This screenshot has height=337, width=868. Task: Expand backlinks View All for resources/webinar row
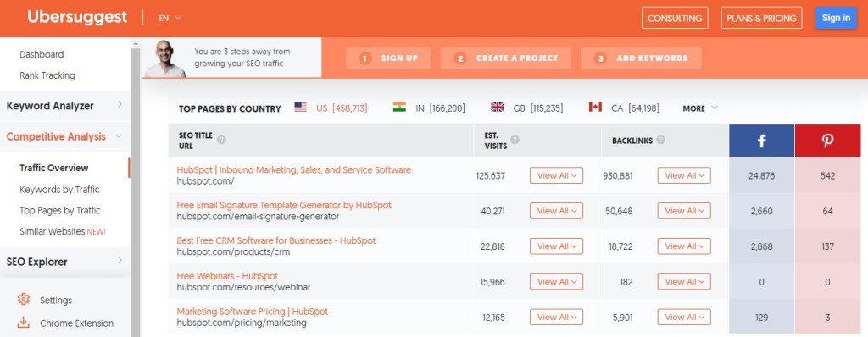click(x=684, y=282)
